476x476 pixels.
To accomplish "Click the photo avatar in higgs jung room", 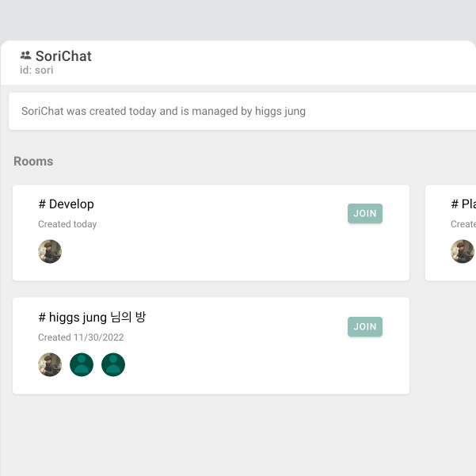I will click(x=50, y=365).
